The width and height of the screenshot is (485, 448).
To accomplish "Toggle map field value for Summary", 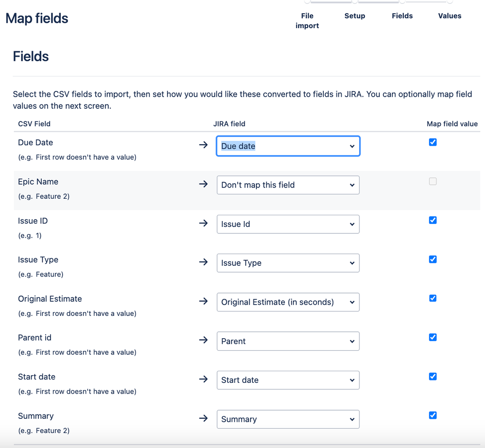I will (x=433, y=415).
